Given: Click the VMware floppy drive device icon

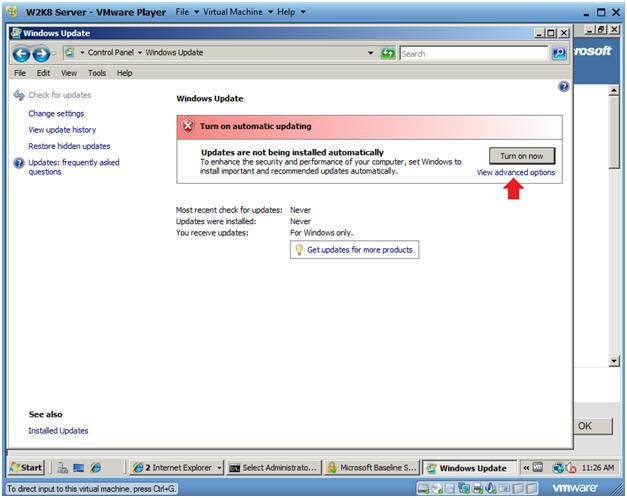Looking at the screenshot, I should (450, 488).
